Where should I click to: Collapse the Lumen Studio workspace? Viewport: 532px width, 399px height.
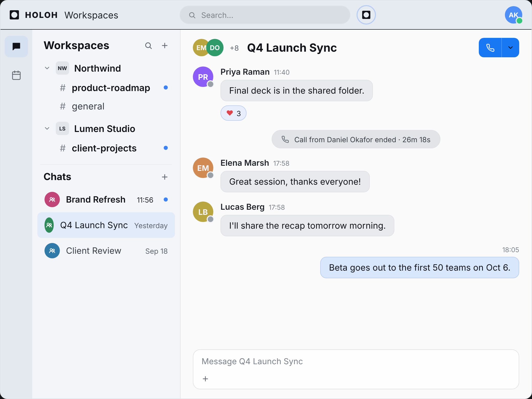47,128
